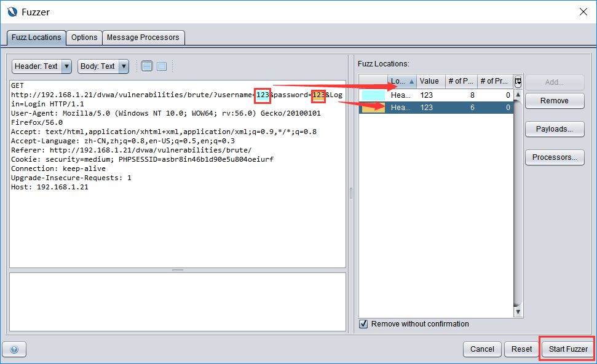Viewport: 597px width, 364px height.
Task: Open the table column chooser icon
Action: coord(518,81)
